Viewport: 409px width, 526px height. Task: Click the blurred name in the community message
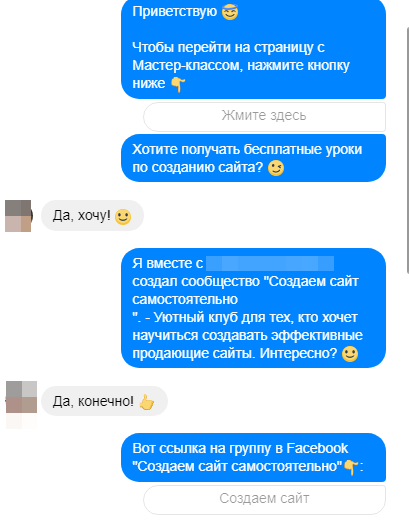[x=270, y=263]
